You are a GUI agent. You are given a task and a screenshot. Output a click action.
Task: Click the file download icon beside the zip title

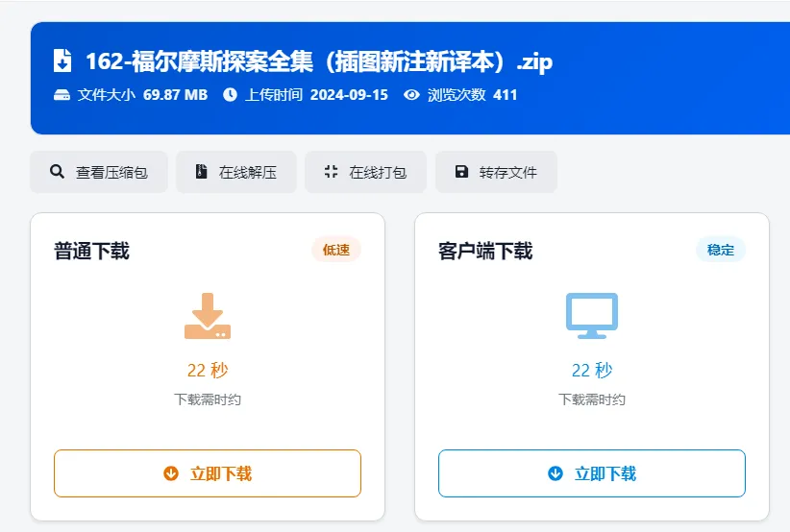(x=62, y=60)
